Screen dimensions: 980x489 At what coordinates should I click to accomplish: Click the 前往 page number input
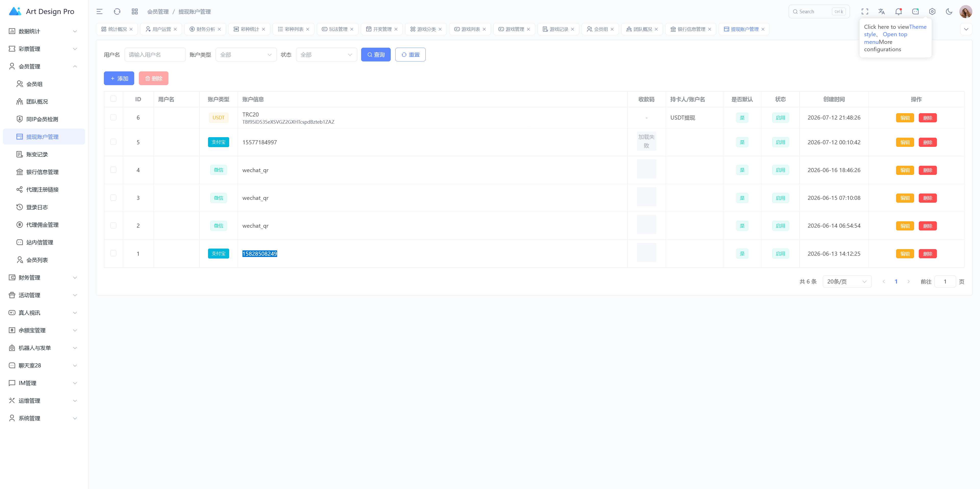[x=945, y=281]
